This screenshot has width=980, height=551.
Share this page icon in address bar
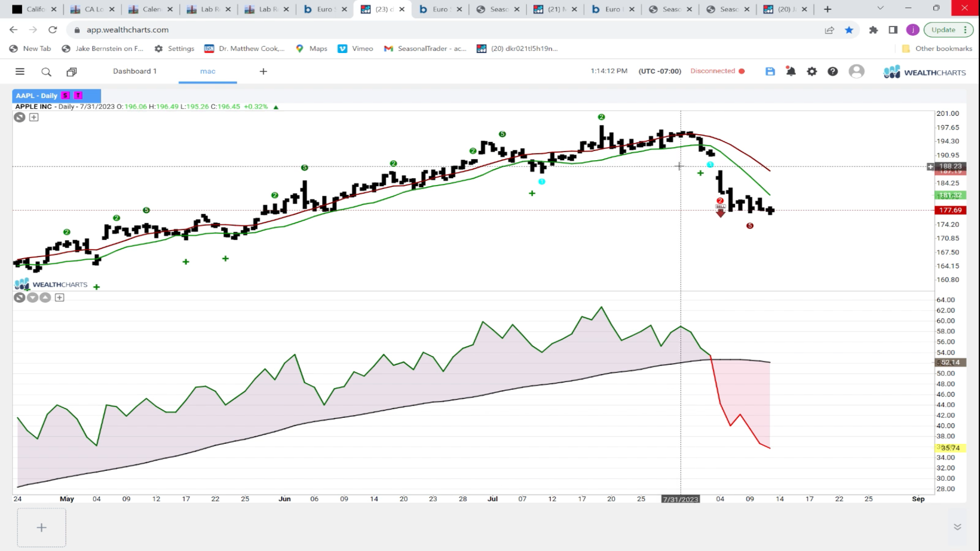pyautogui.click(x=829, y=30)
